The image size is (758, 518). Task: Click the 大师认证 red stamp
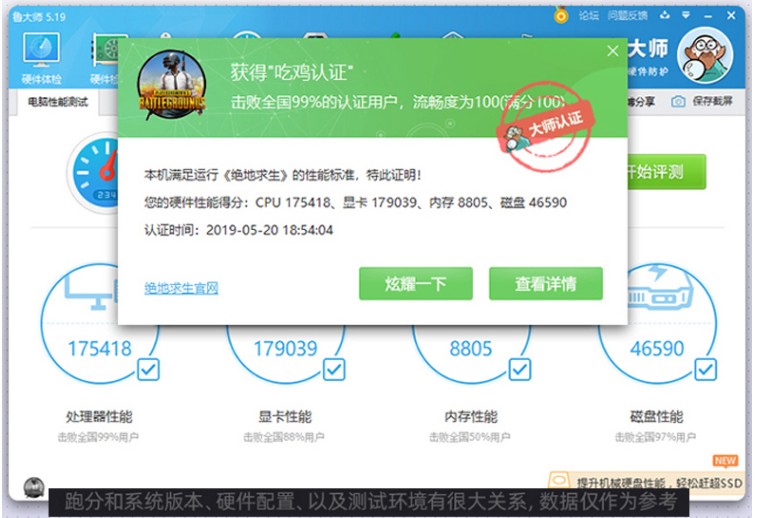[x=544, y=127]
